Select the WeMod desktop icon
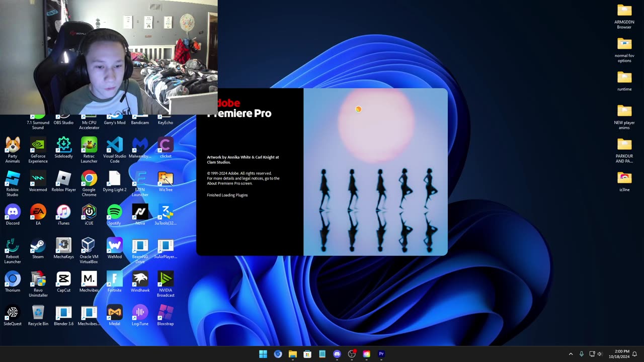 pyautogui.click(x=115, y=248)
